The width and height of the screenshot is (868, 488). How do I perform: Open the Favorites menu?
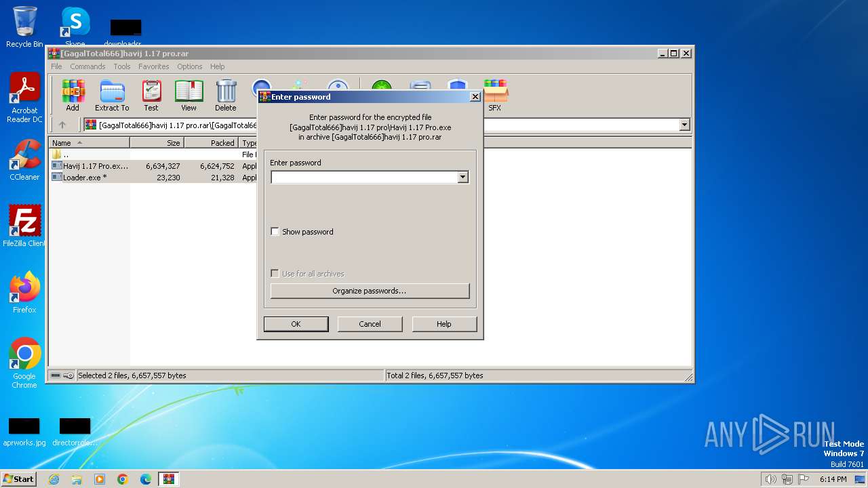click(154, 66)
